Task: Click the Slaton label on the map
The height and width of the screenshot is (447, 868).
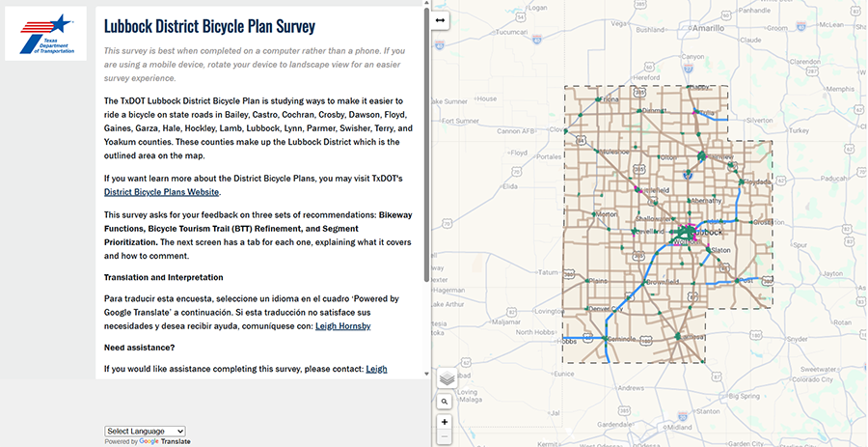Action: point(721,250)
